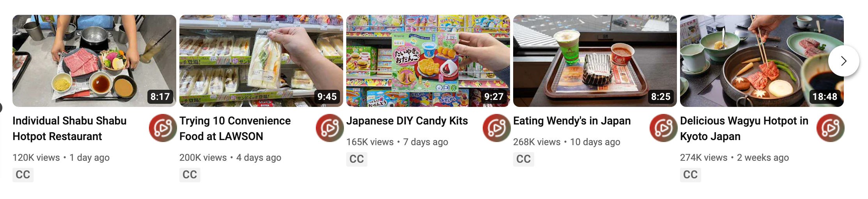The width and height of the screenshot is (868, 199).
Task: Play the sandwich thumbnail with 9:45 duration
Action: click(261, 61)
